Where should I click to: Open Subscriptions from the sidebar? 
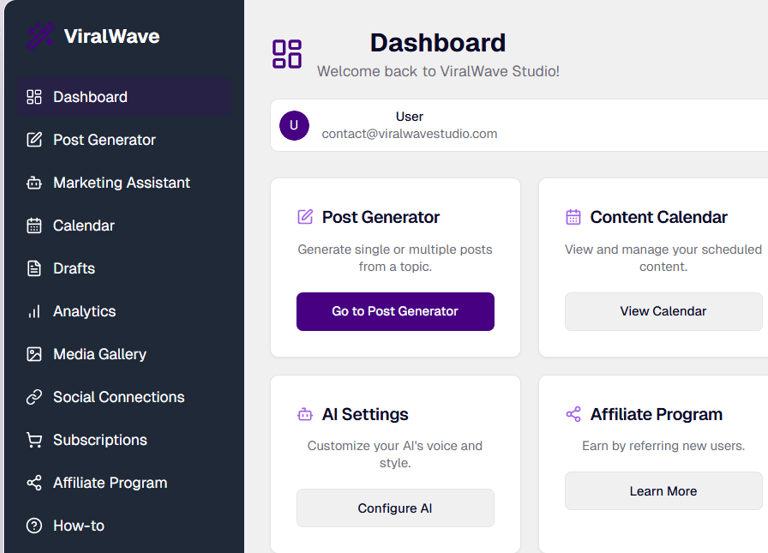click(124, 440)
